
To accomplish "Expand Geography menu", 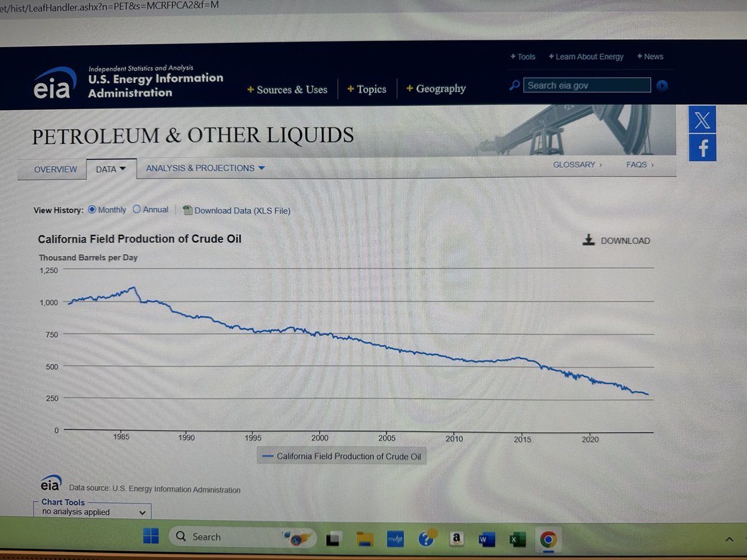I will pos(436,88).
